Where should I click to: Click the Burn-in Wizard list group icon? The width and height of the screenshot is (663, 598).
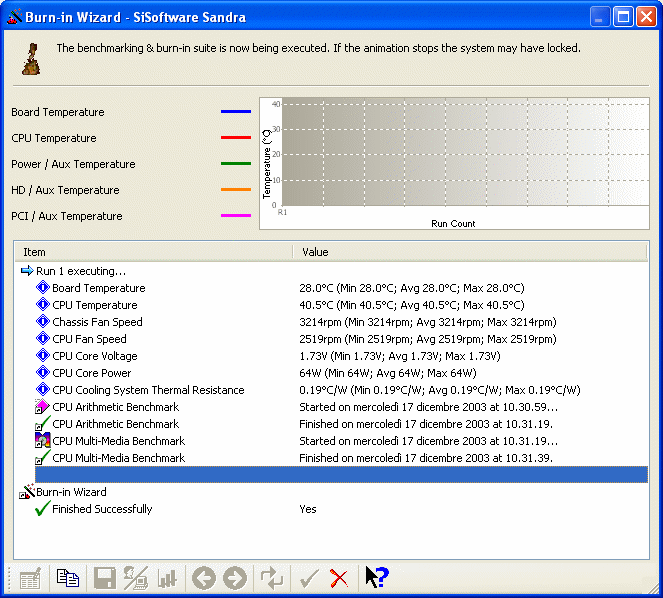point(27,491)
